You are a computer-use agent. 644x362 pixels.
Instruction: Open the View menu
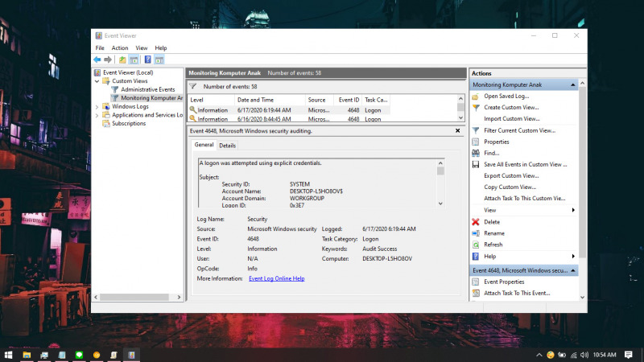point(142,48)
